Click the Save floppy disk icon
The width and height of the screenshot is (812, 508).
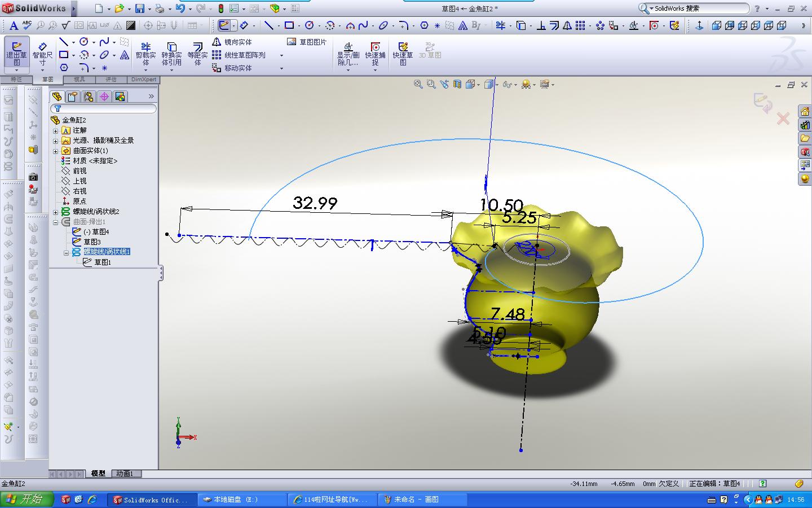coord(140,8)
